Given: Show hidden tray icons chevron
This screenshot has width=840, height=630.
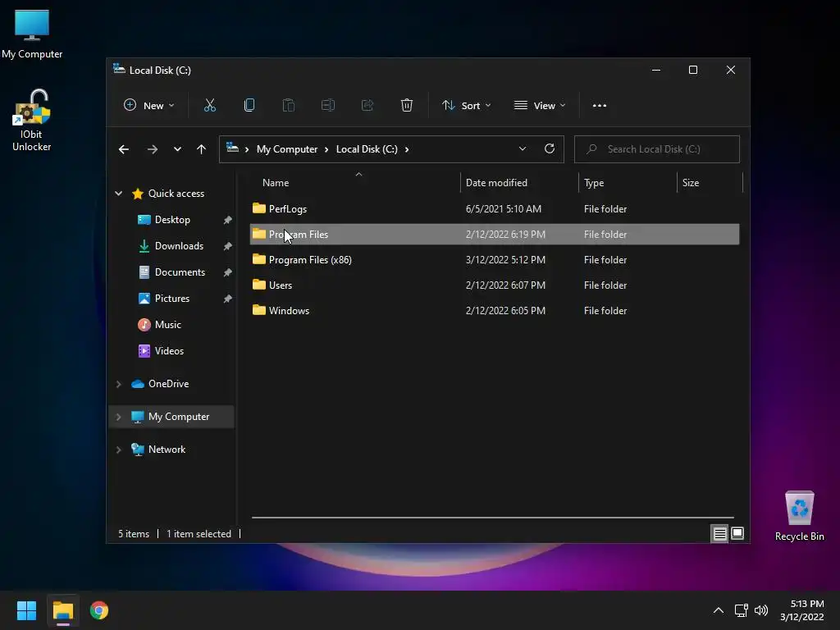Looking at the screenshot, I should (x=719, y=610).
